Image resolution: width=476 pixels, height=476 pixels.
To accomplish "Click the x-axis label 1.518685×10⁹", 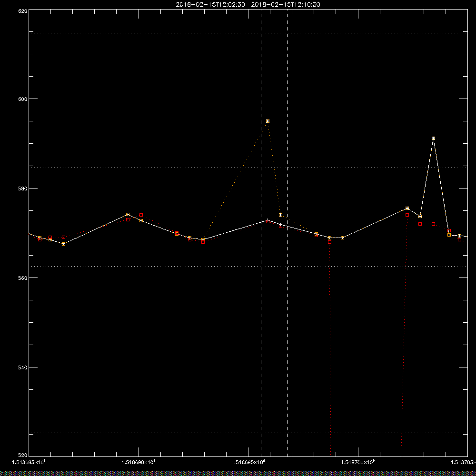I will pyautogui.click(x=29, y=462).
